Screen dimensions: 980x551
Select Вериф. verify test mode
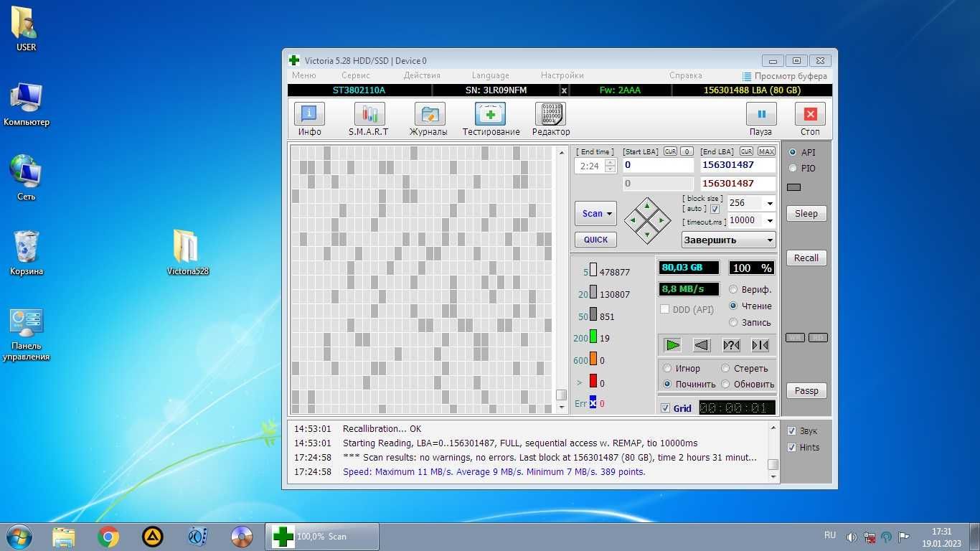pyautogui.click(x=733, y=290)
